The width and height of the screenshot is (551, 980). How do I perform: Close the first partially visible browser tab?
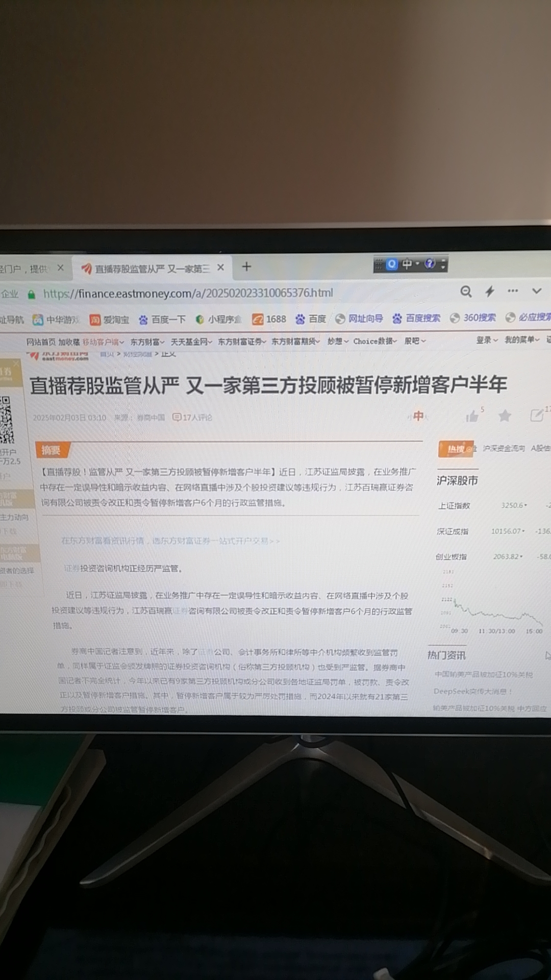[60, 268]
